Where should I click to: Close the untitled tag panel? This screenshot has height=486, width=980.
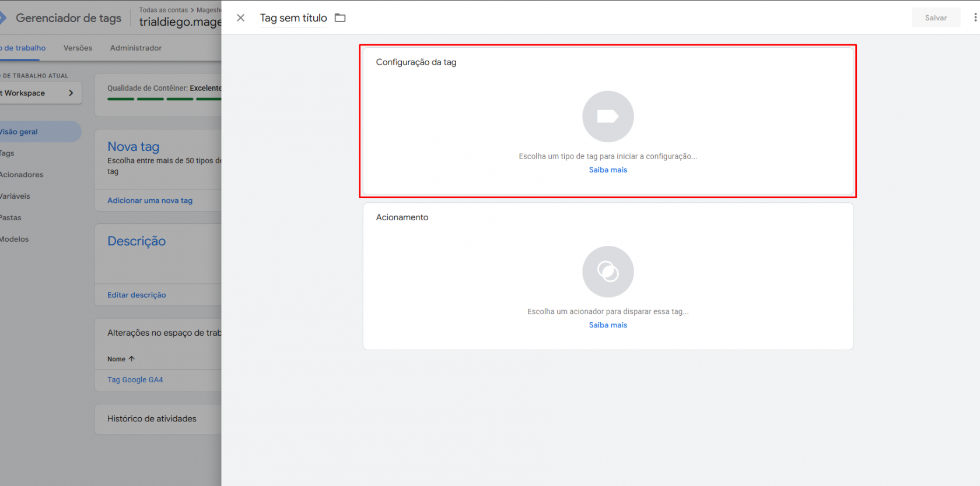click(x=240, y=18)
